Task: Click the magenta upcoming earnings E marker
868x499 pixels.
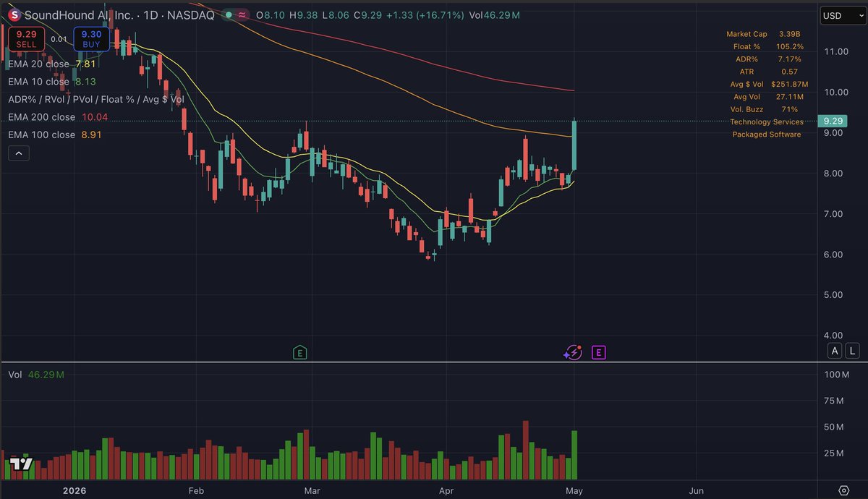Action: pyautogui.click(x=598, y=353)
